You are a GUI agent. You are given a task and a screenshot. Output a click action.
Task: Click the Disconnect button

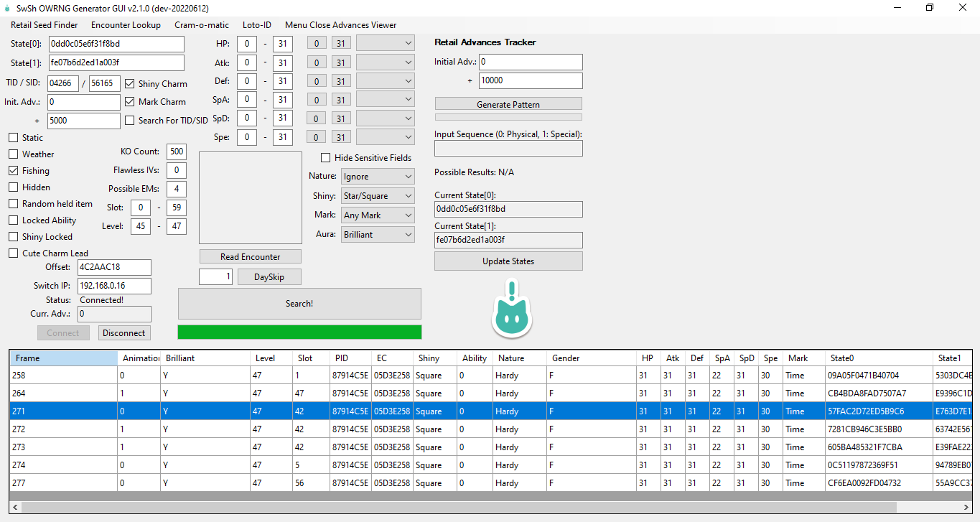point(123,332)
